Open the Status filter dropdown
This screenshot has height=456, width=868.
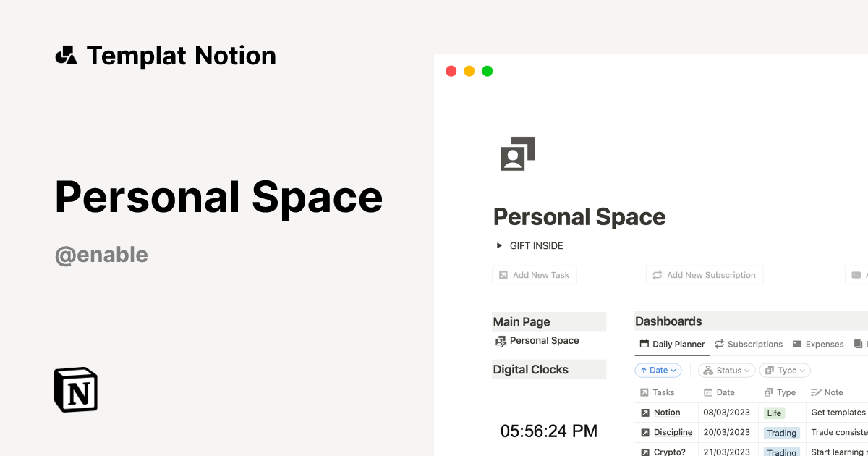pyautogui.click(x=727, y=371)
